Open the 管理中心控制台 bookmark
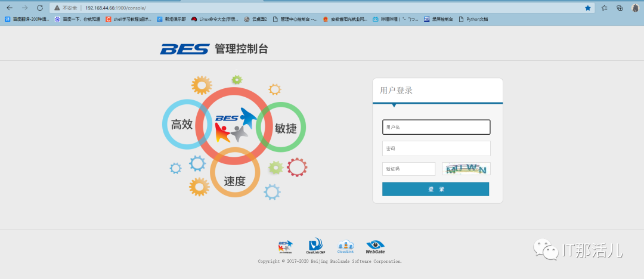644x279 pixels. tap(295, 19)
